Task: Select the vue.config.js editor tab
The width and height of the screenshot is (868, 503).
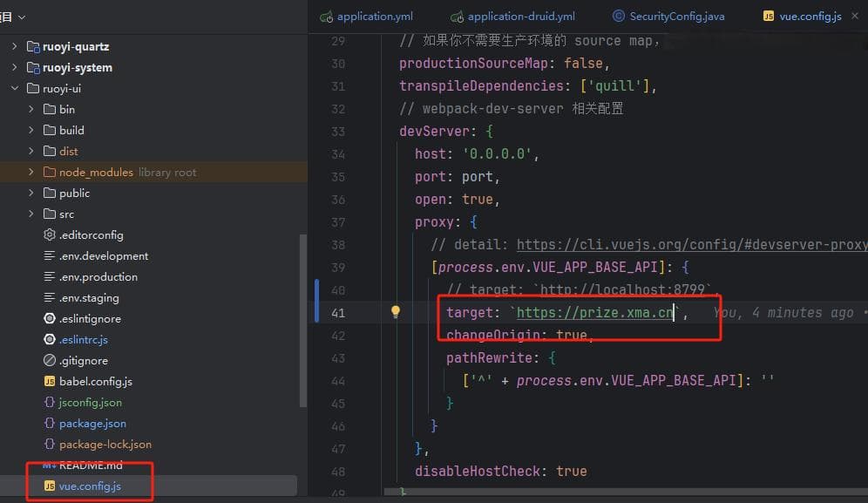Action: click(802, 17)
